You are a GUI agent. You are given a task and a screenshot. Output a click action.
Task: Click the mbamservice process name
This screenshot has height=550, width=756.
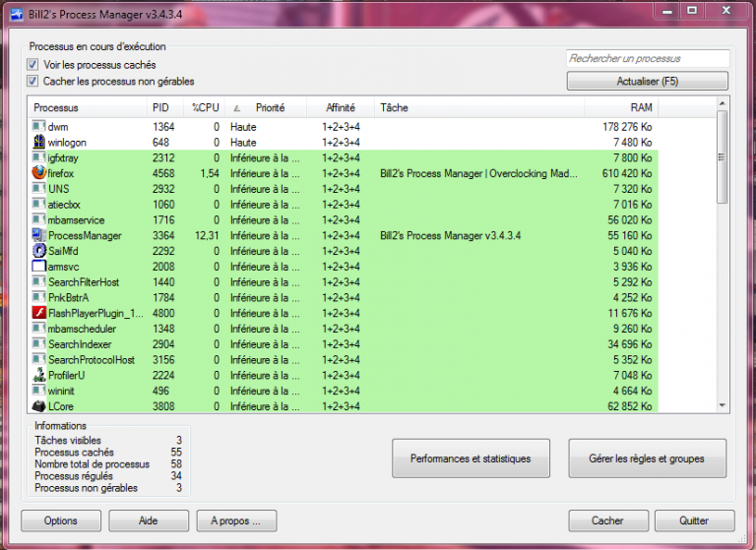76,219
